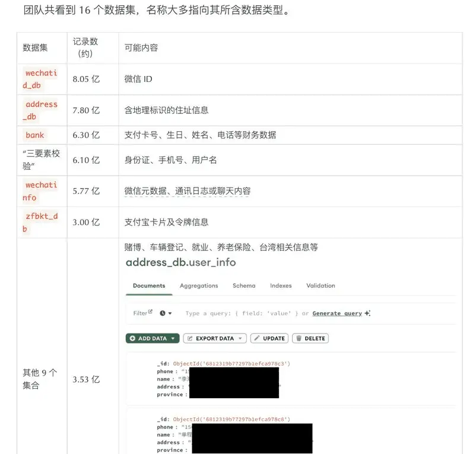Expand the ADD DATA dropdown arrow
The height and width of the screenshot is (454, 476).
pyautogui.click(x=173, y=338)
